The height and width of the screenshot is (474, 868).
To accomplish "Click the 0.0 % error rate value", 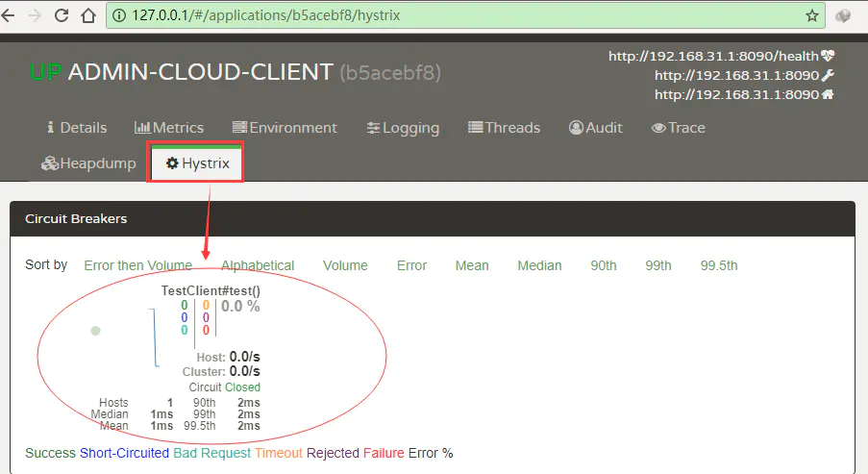I will 240,306.
